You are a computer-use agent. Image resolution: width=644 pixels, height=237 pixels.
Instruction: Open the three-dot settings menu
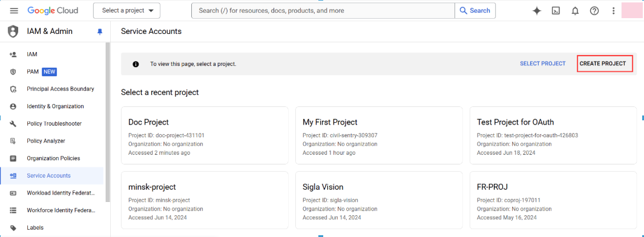click(614, 11)
